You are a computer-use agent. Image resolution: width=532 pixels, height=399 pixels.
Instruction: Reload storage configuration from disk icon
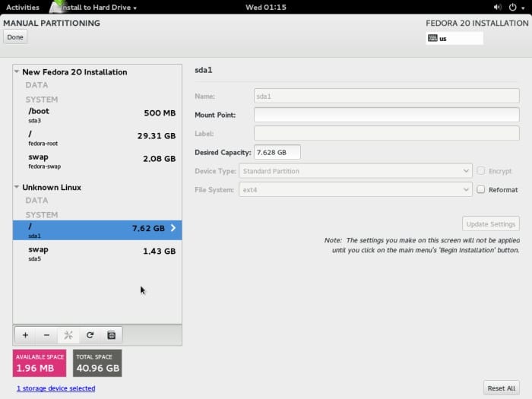point(90,335)
